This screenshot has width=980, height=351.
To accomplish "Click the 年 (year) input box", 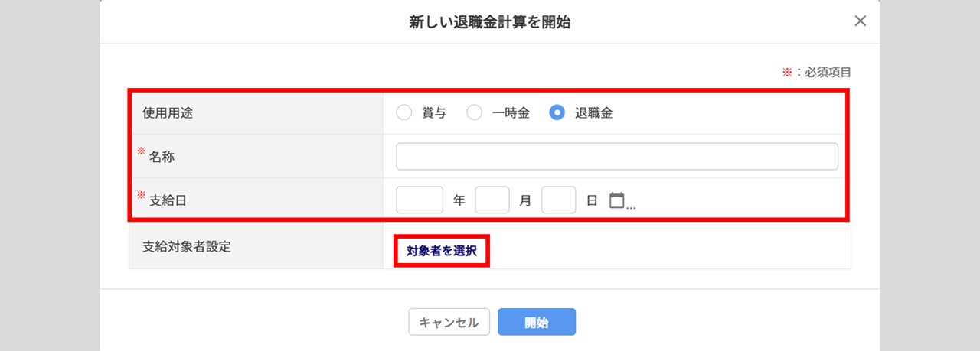I will pyautogui.click(x=420, y=200).
